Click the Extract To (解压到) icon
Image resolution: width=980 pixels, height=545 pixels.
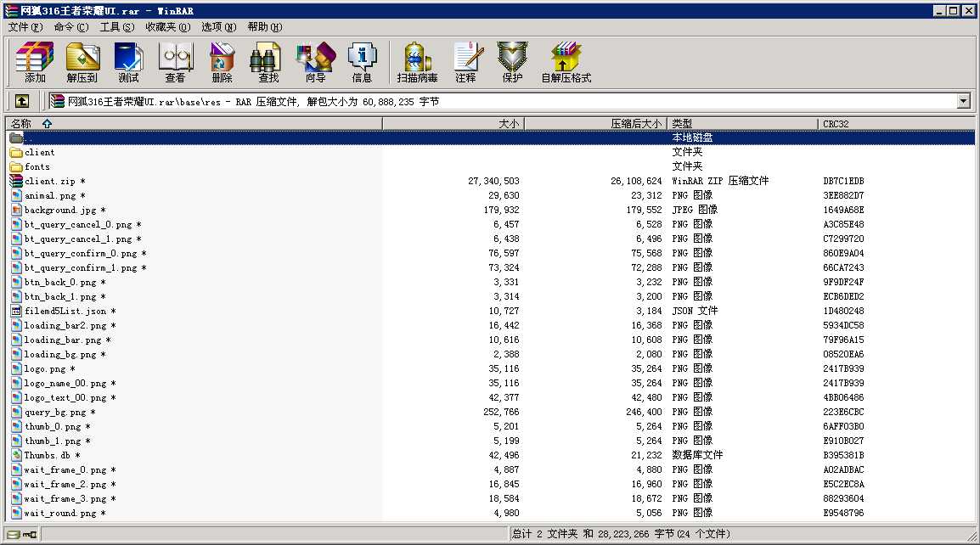point(82,63)
